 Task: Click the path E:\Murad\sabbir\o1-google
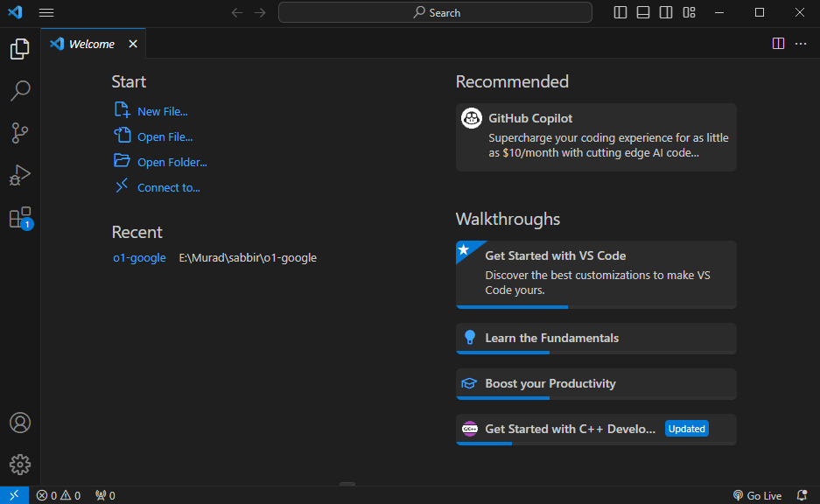coord(248,258)
